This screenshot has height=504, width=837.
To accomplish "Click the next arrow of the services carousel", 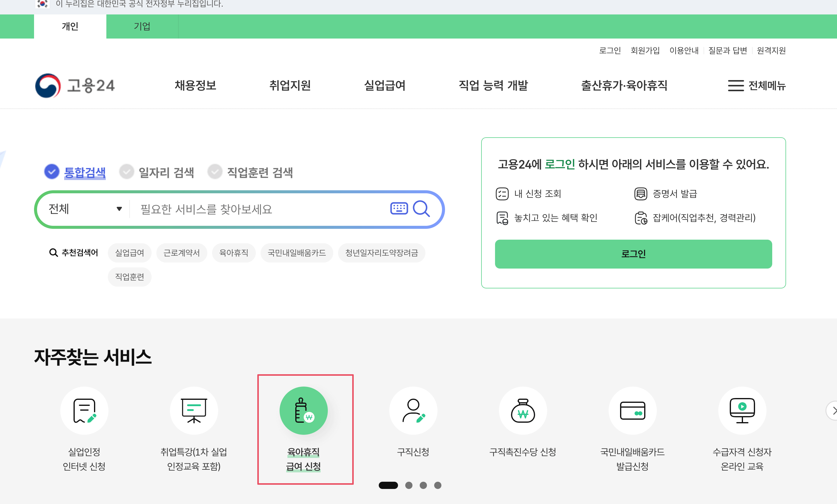I will coord(833,411).
